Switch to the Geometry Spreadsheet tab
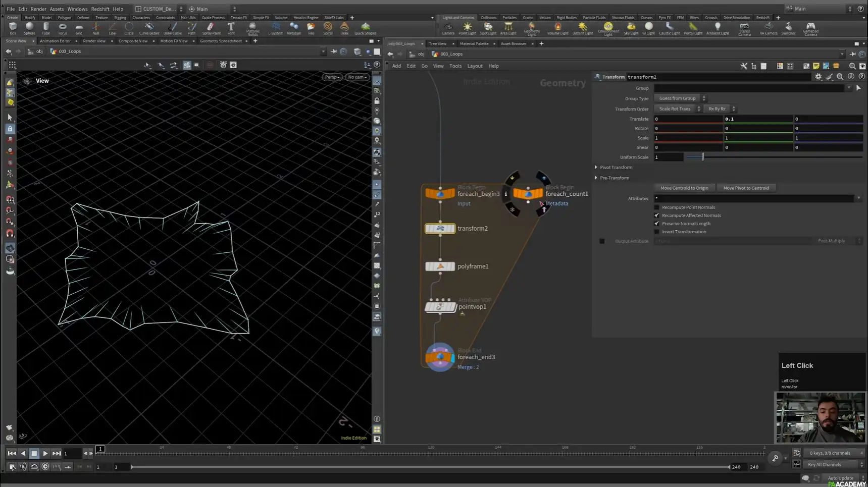 (x=221, y=41)
